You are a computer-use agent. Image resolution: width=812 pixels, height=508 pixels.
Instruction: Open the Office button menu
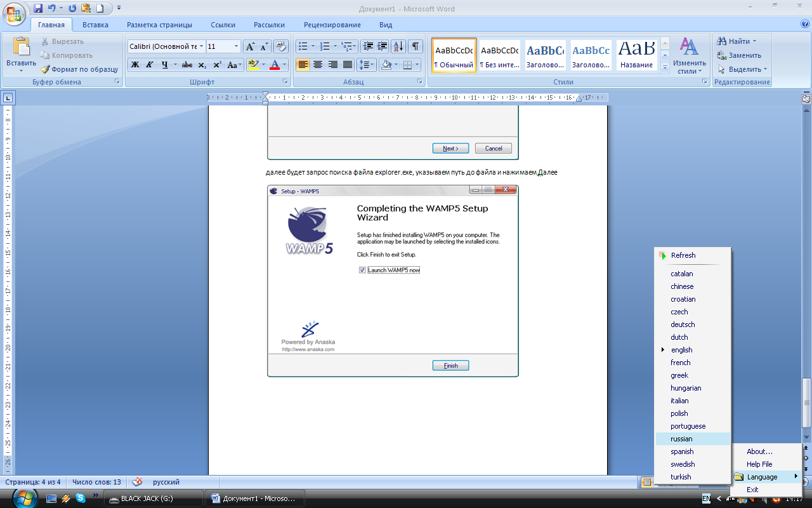pos(14,13)
